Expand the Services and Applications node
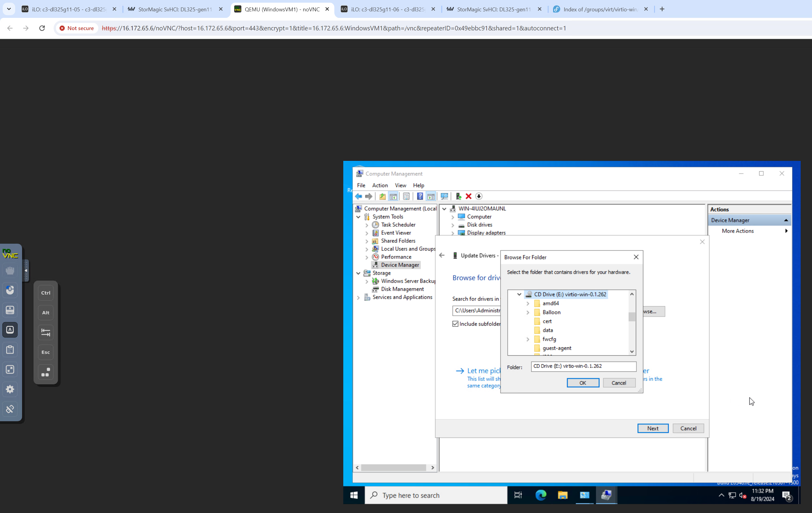 pyautogui.click(x=358, y=297)
